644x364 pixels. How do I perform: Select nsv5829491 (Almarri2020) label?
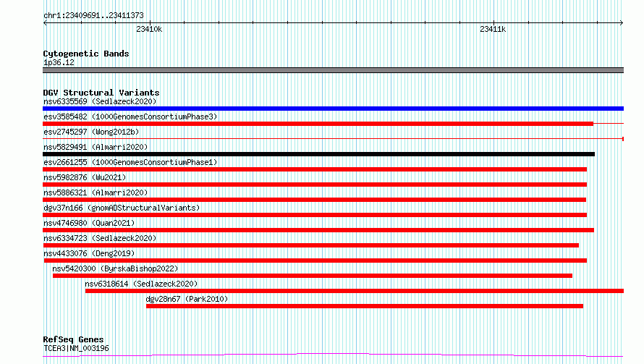click(96, 147)
